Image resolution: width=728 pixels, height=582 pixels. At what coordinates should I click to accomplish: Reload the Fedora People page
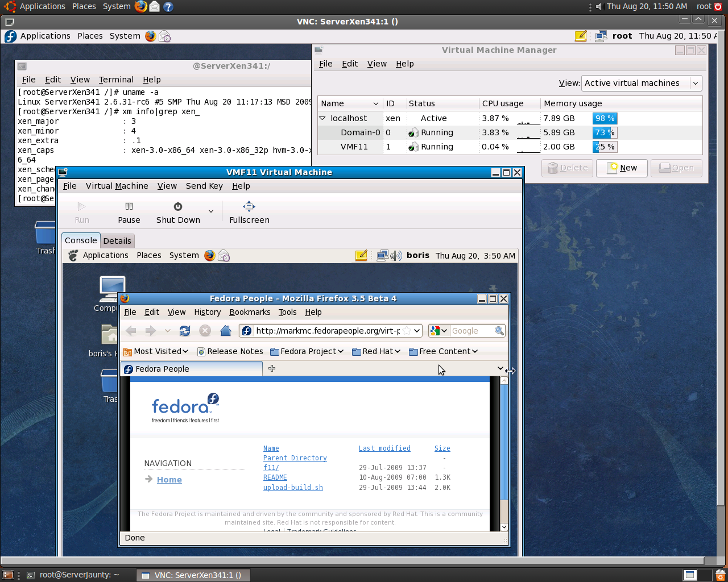185,331
